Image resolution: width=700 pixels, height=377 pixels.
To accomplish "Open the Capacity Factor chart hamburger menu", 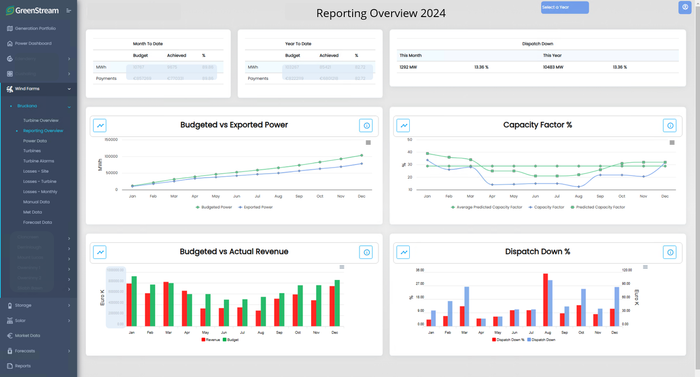I will coord(672,142).
